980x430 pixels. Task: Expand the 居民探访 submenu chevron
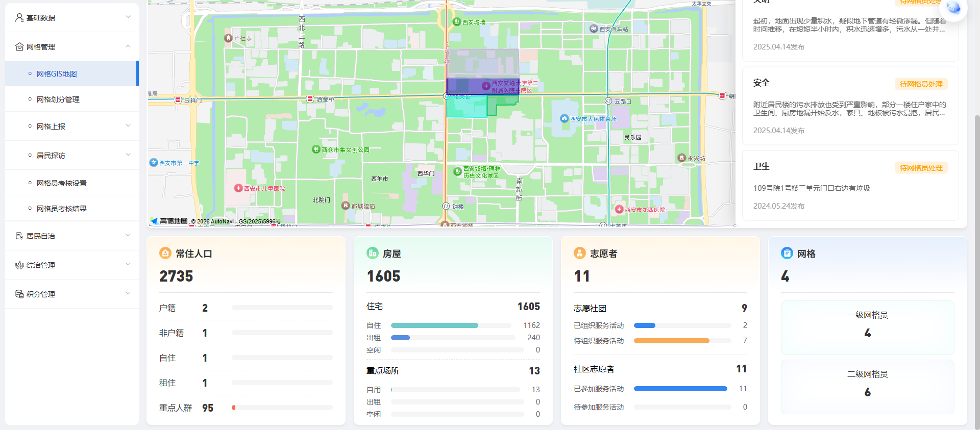(128, 155)
